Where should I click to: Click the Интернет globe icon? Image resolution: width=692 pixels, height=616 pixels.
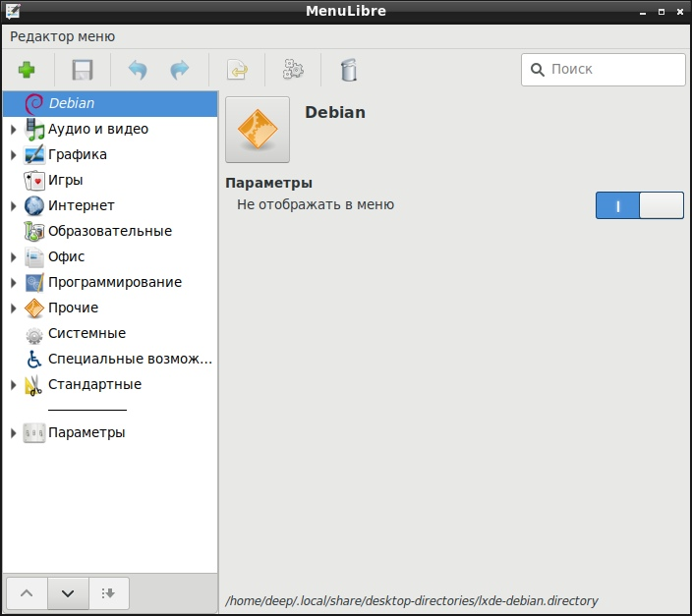(x=34, y=206)
